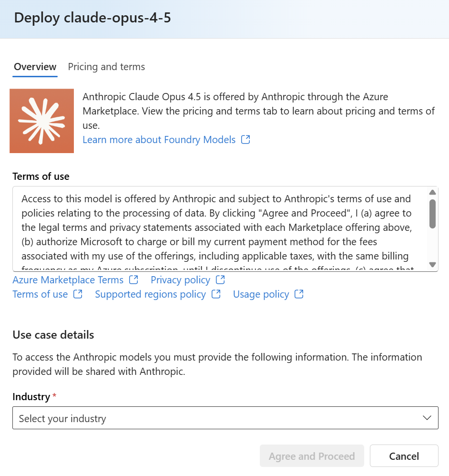
Task: Click external-link icon after Supported regions policy
Action: (x=216, y=294)
